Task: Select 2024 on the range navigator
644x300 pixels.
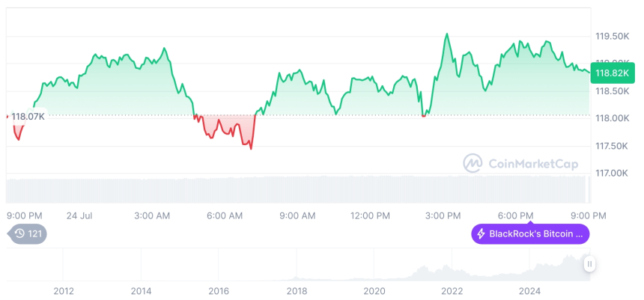Action: click(529, 290)
